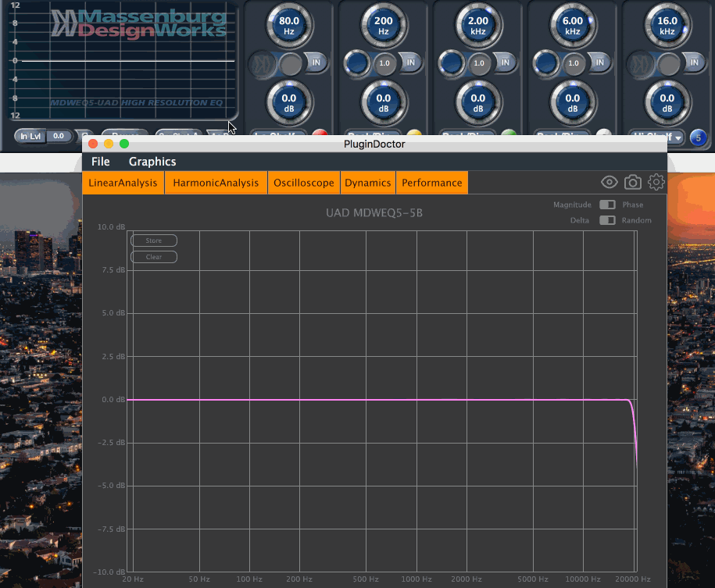Click the green band 3 indicator LED
Viewport: 715px width, 588px height.
coord(509,133)
